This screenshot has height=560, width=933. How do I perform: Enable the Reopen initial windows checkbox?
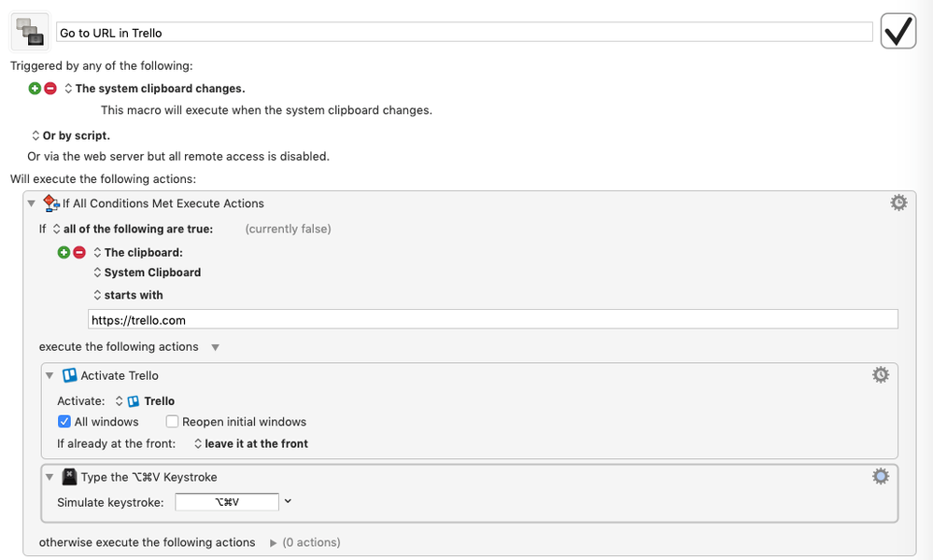pos(172,422)
